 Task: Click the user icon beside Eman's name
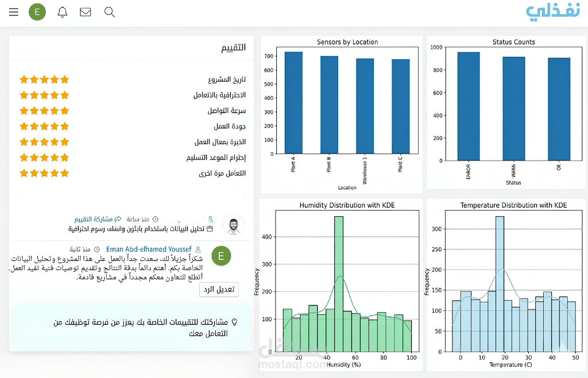[x=198, y=250]
